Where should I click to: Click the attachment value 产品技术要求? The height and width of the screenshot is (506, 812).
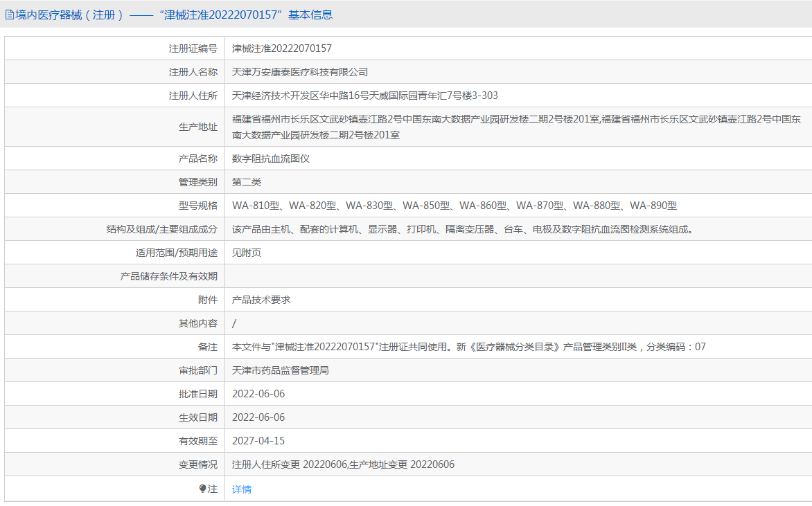(261, 300)
